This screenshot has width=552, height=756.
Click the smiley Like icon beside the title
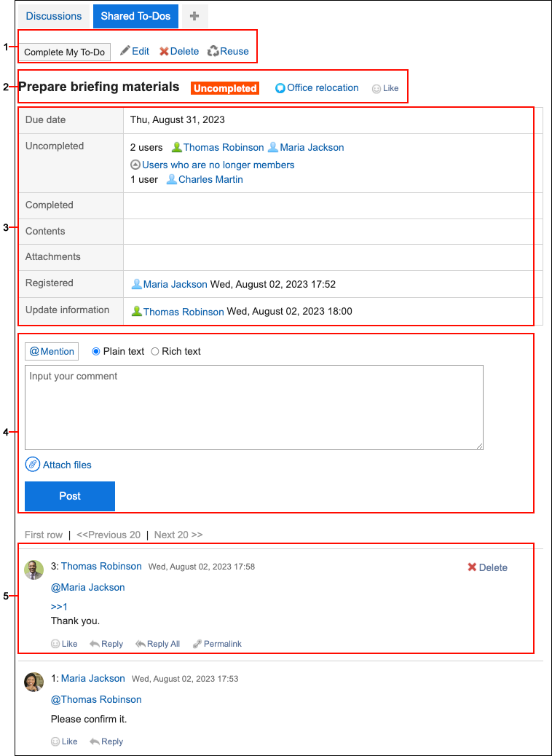tap(376, 89)
